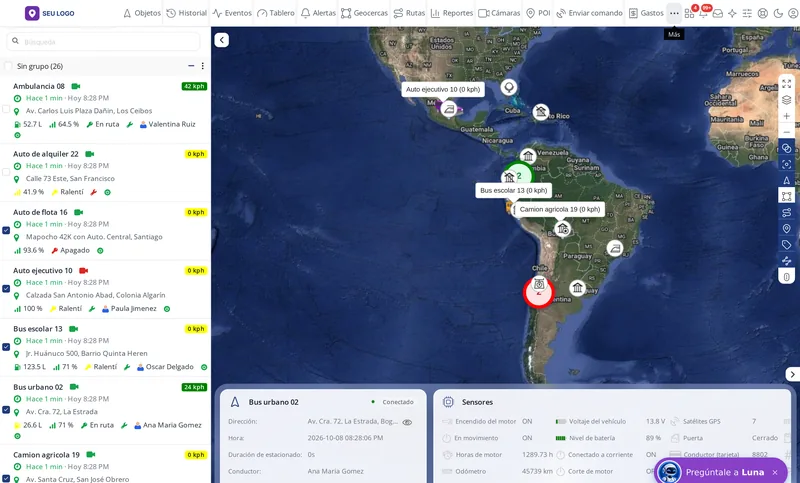Toggle the tag labels map tool

tap(787, 245)
